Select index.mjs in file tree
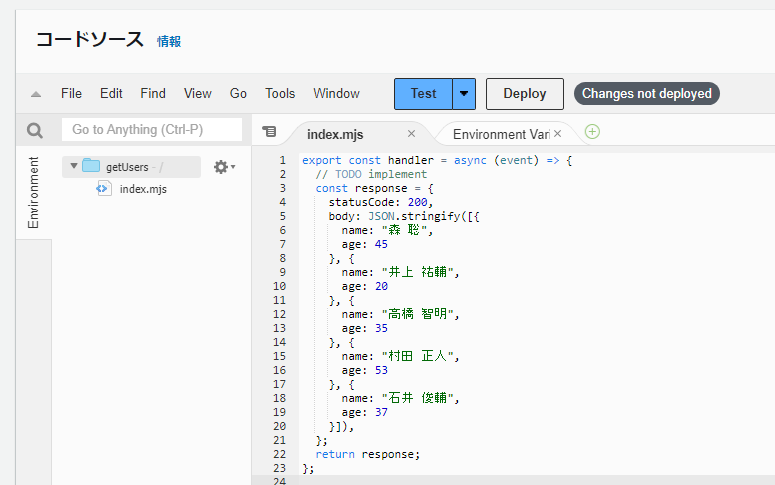 143,189
